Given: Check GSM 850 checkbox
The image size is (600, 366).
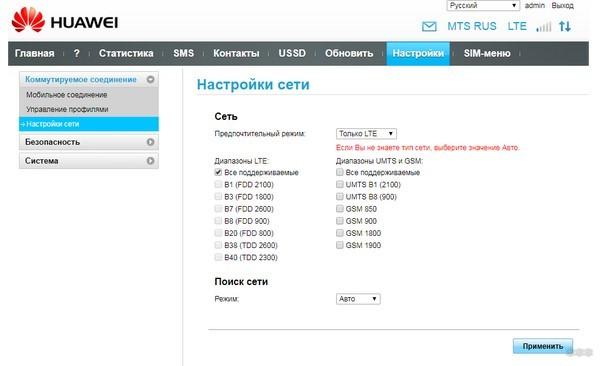Looking at the screenshot, I should (x=339, y=209).
